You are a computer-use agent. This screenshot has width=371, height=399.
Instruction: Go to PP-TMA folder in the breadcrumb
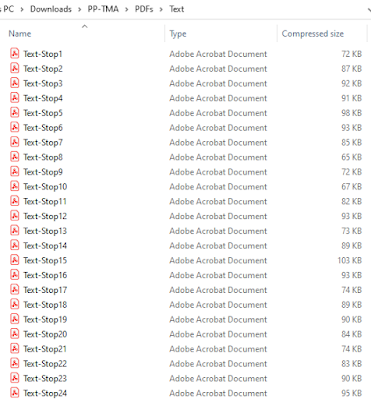coord(103,9)
